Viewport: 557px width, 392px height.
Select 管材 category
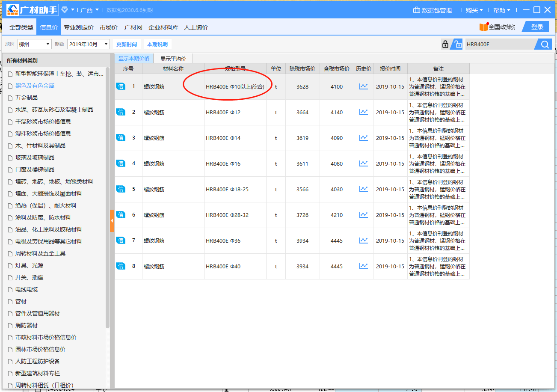click(x=21, y=301)
